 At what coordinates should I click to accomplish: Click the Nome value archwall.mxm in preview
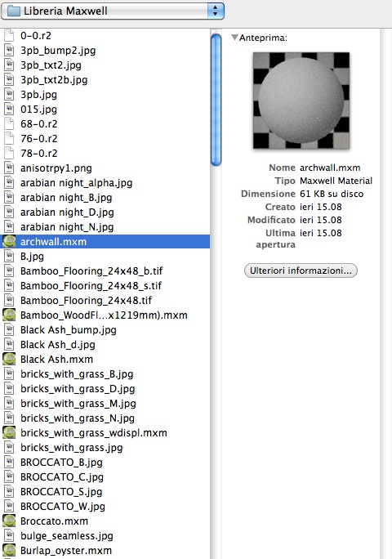tap(330, 168)
